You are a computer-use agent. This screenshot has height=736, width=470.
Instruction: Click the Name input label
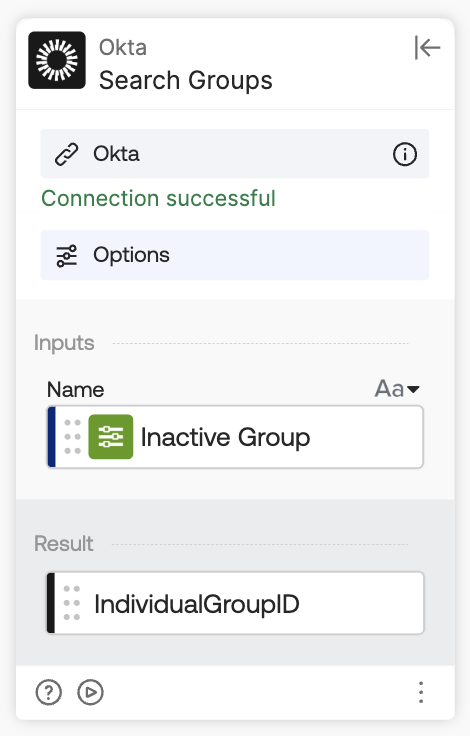tap(75, 390)
